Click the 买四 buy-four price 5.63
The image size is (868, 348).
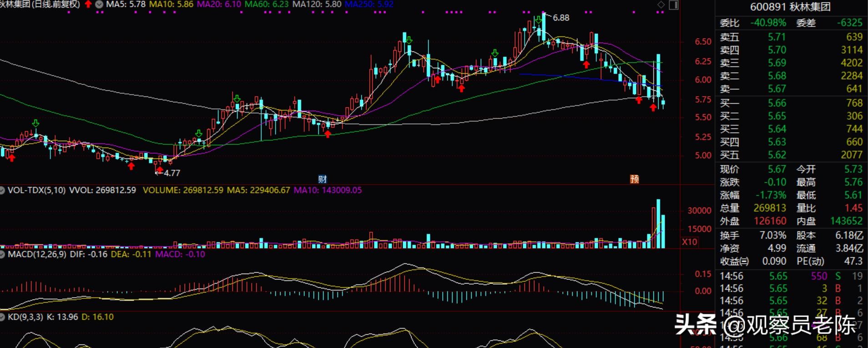tap(777, 142)
